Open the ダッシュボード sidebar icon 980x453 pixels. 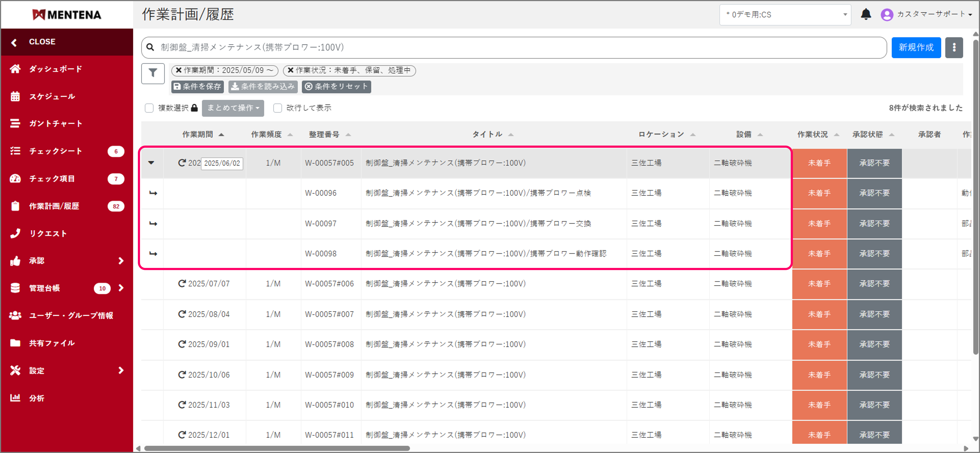click(x=15, y=69)
